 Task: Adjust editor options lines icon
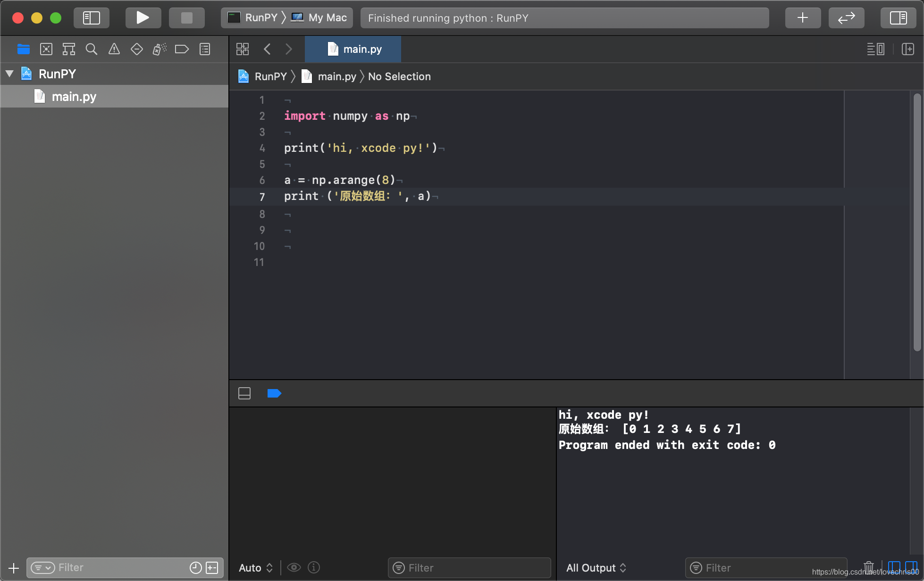point(876,49)
